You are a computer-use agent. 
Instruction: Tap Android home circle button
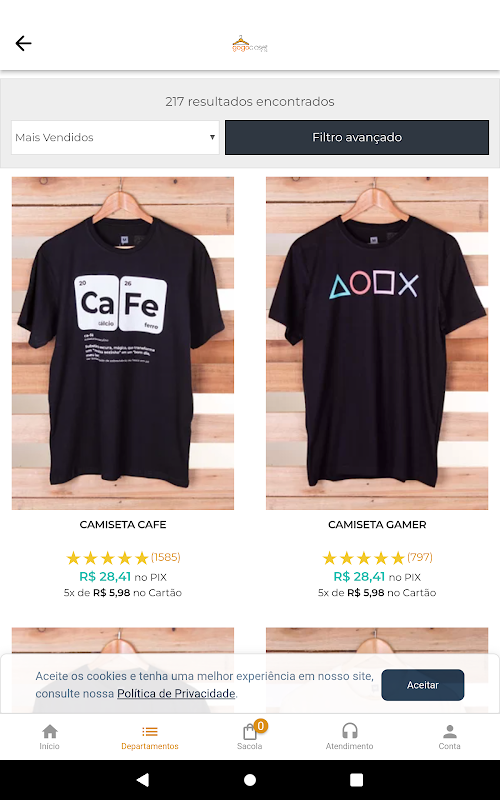(250, 780)
